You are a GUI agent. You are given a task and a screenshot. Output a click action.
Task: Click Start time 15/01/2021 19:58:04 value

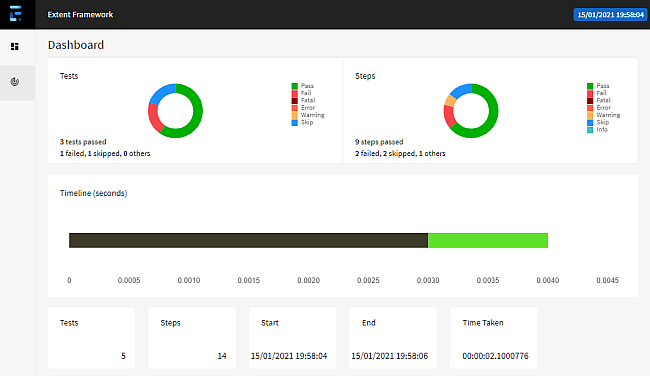(x=289, y=356)
